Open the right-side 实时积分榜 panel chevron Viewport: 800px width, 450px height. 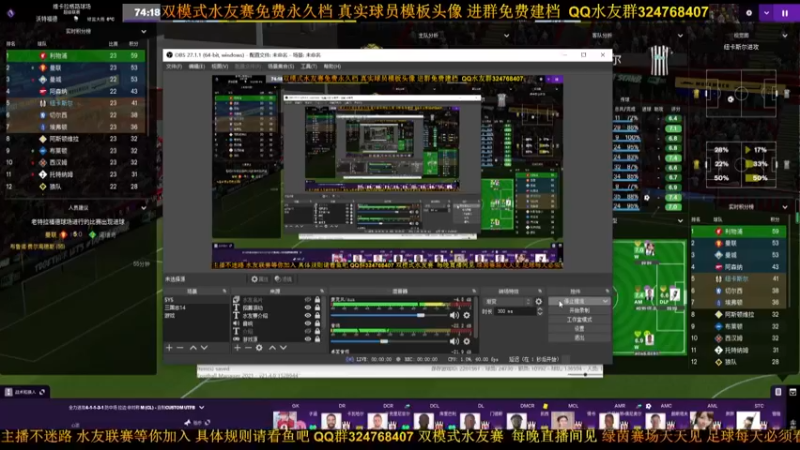(785, 207)
